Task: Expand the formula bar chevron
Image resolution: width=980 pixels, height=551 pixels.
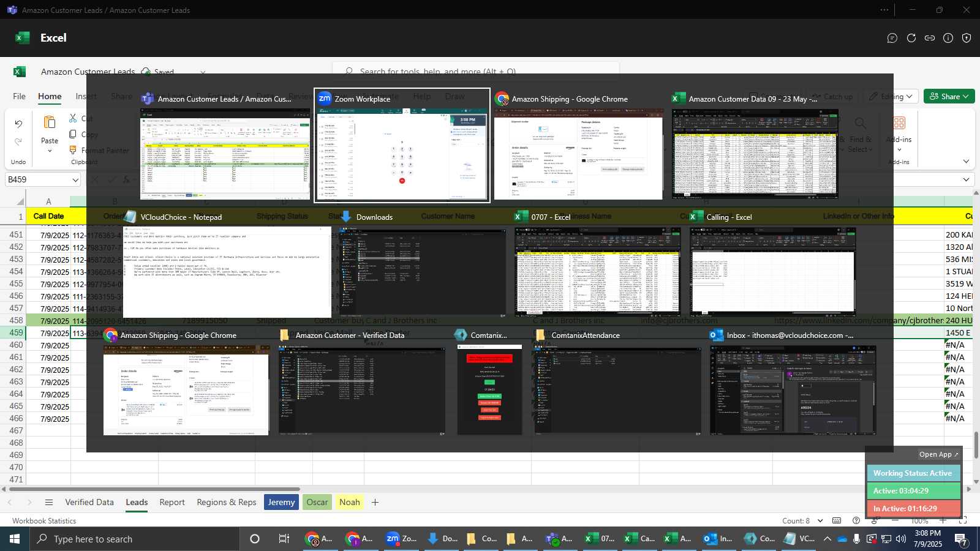Action: (x=966, y=180)
